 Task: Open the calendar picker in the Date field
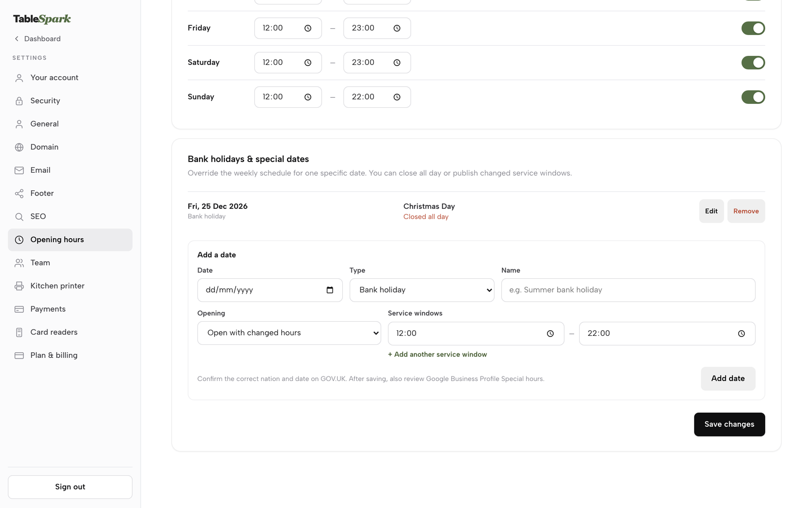click(x=330, y=290)
